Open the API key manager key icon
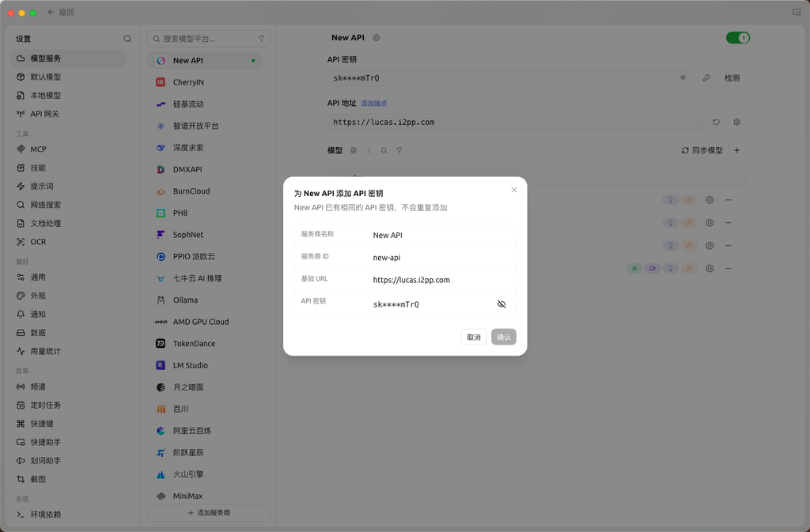The width and height of the screenshot is (810, 532). tap(706, 78)
